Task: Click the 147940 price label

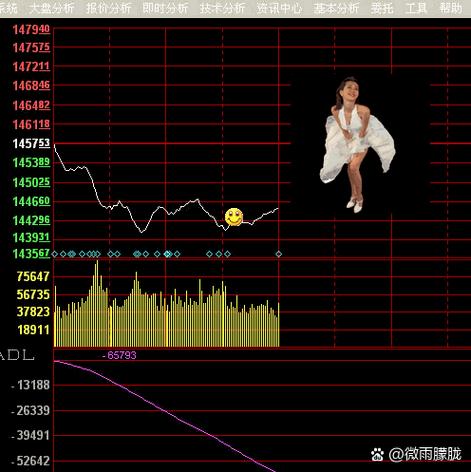Action: 31,29
